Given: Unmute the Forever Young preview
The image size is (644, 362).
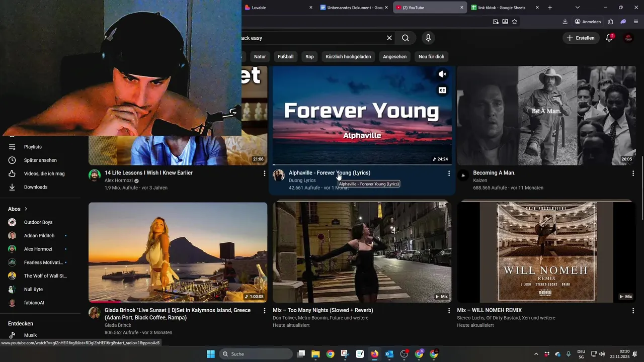Looking at the screenshot, I should click(442, 74).
